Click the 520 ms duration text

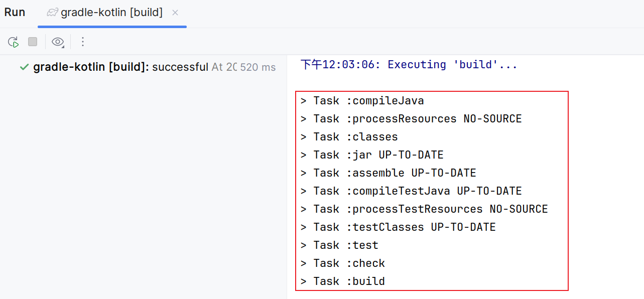click(258, 67)
